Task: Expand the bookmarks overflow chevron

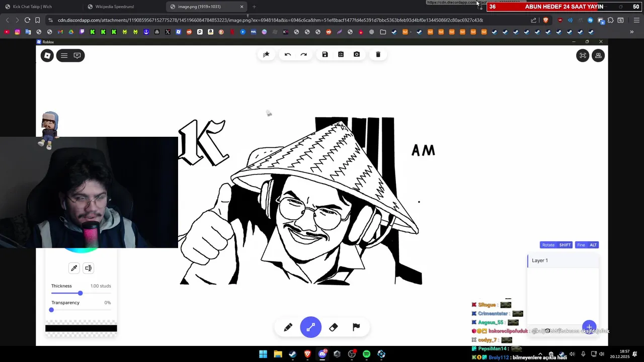Action: coord(632,32)
